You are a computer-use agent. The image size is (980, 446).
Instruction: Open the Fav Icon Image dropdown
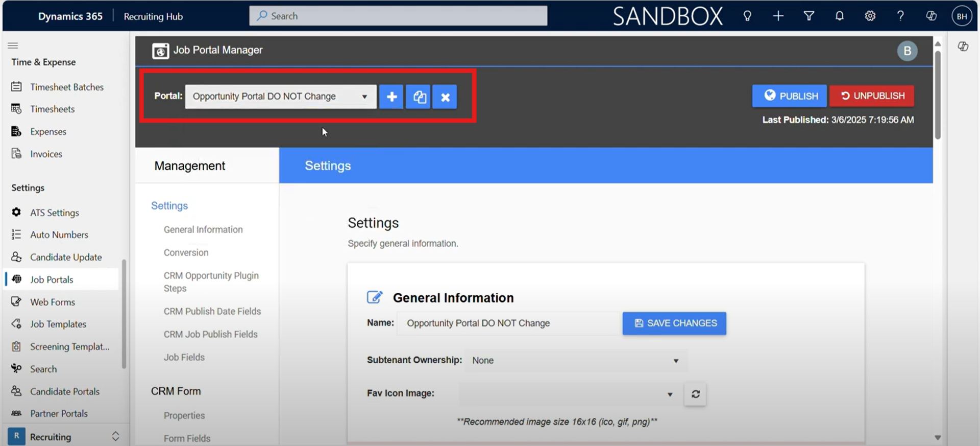(570, 394)
